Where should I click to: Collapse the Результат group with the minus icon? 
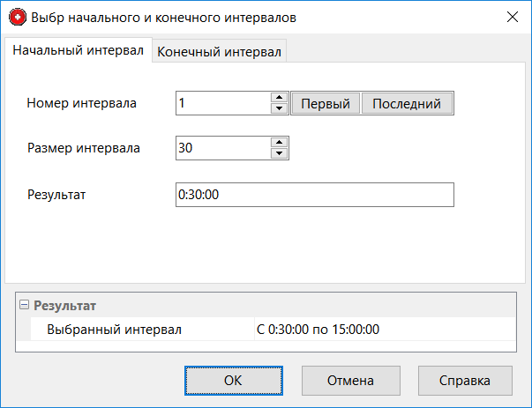[24, 306]
